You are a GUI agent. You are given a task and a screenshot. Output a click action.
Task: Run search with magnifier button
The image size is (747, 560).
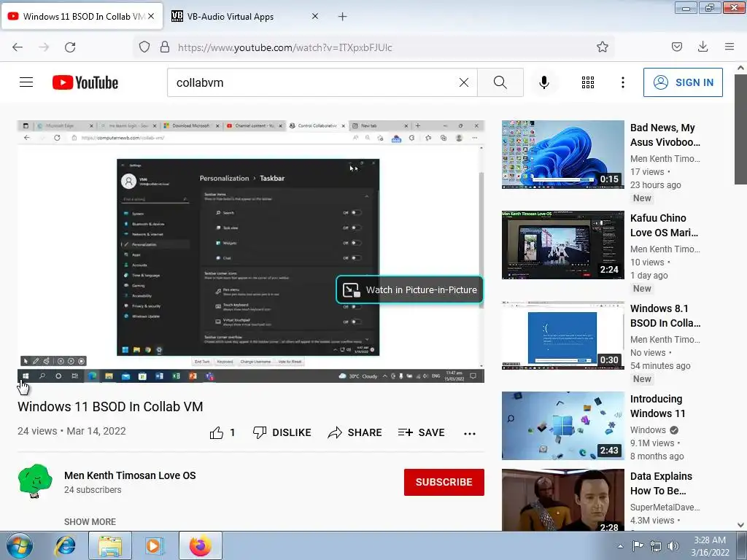(500, 82)
